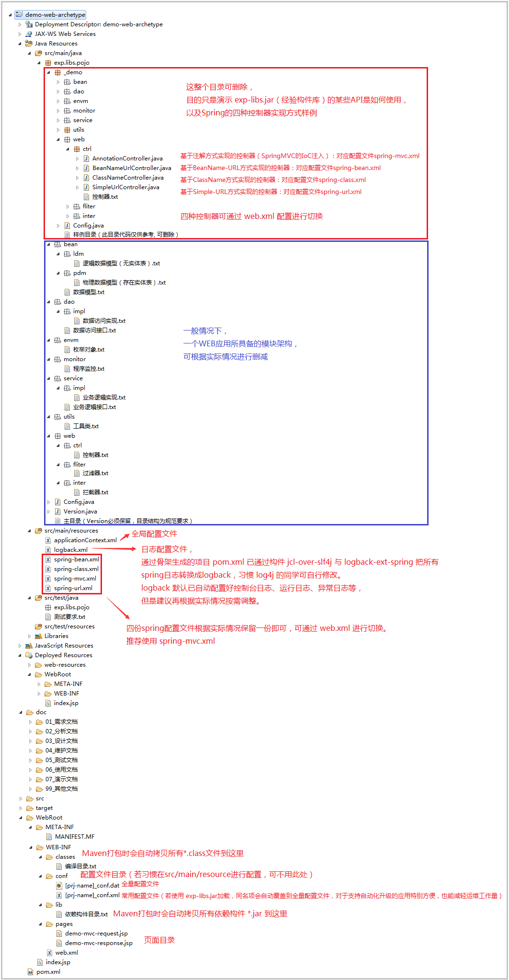Viewport: 509px width, 980px height.
Task: Click the _demo package icon
Action: pyautogui.click(x=57, y=72)
